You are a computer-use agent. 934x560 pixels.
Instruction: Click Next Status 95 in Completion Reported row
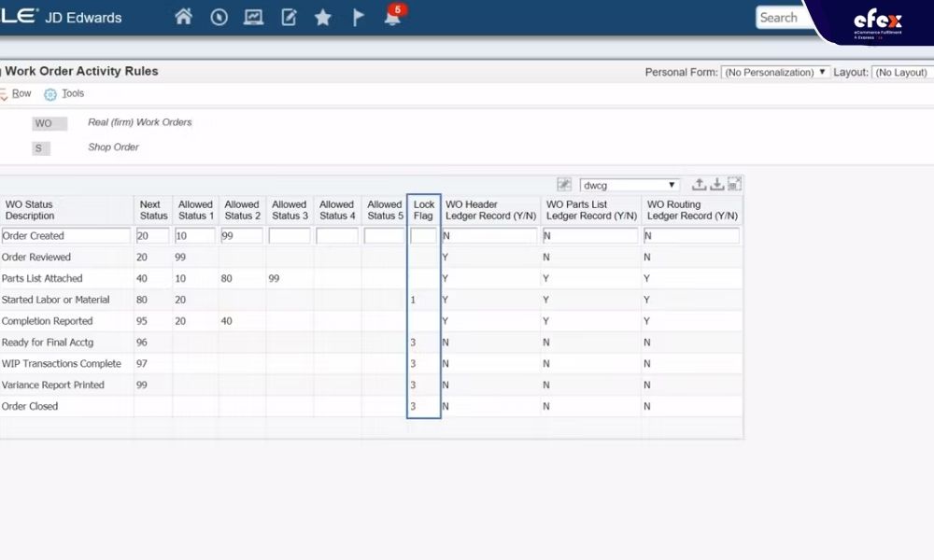[142, 321]
